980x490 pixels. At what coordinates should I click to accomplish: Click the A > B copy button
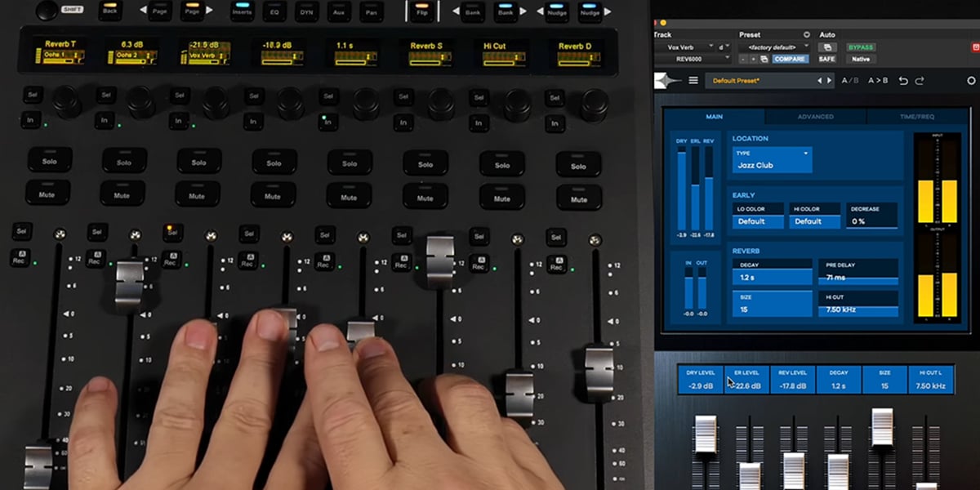pyautogui.click(x=877, y=80)
